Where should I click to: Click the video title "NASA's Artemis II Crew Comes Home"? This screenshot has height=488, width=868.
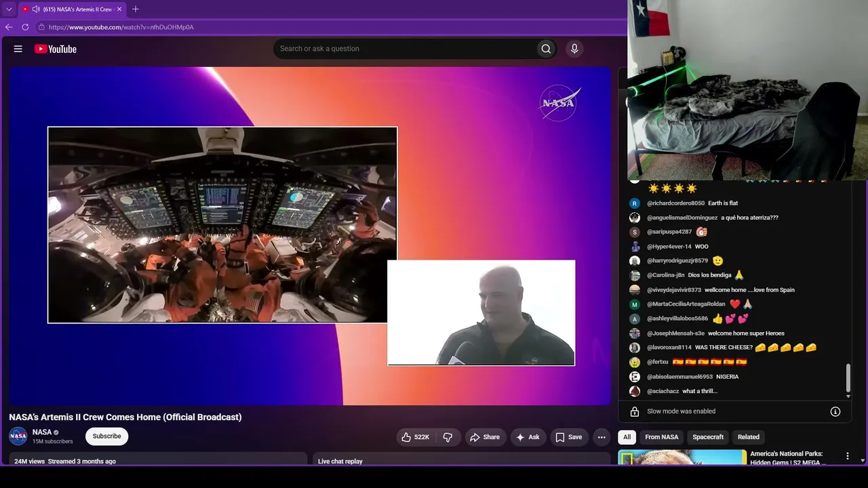point(125,417)
